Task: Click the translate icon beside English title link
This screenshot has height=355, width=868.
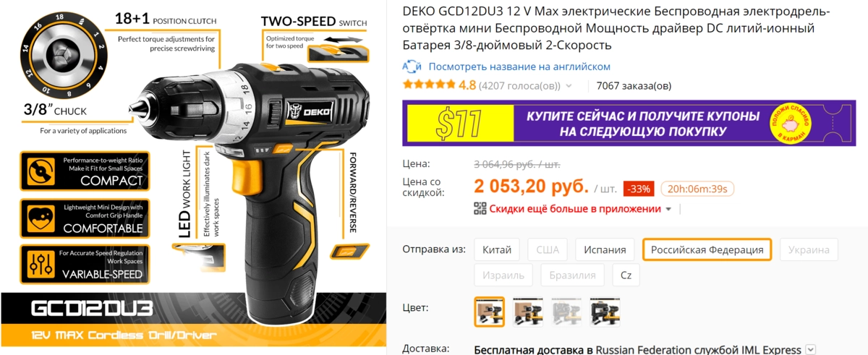Action: point(412,67)
